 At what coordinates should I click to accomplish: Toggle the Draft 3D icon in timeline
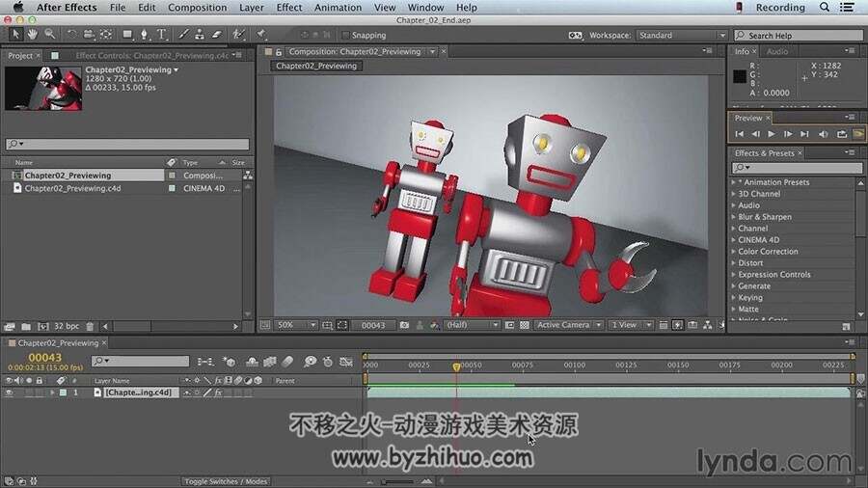(x=230, y=362)
